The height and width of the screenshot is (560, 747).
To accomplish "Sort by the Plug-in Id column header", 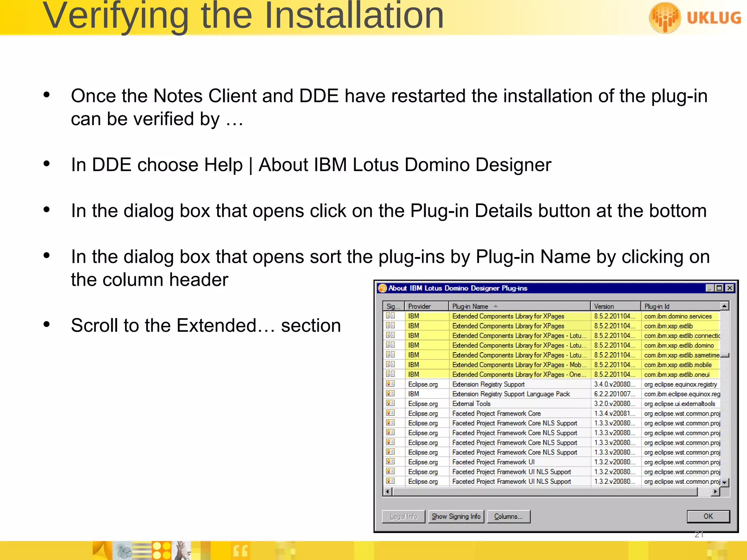I will click(681, 306).
